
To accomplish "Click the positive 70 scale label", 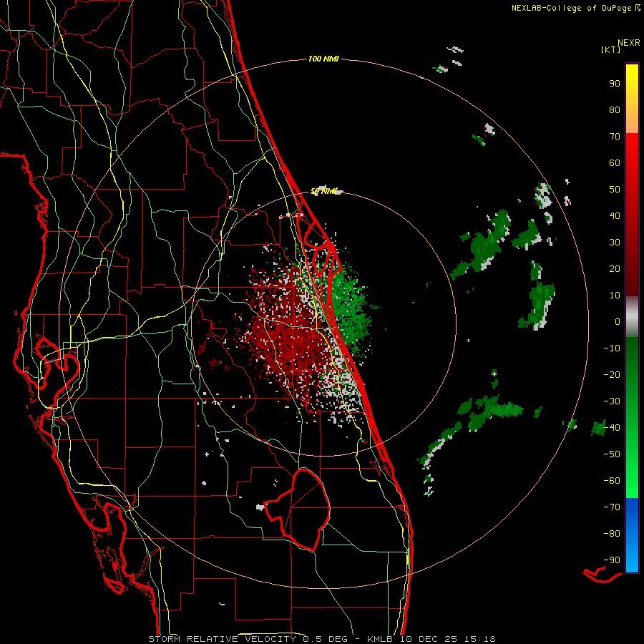I will tap(615, 137).
